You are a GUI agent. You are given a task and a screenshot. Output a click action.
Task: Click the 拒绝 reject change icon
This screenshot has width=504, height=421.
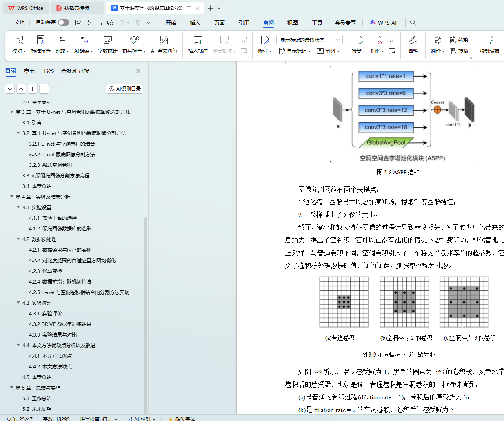click(x=377, y=40)
